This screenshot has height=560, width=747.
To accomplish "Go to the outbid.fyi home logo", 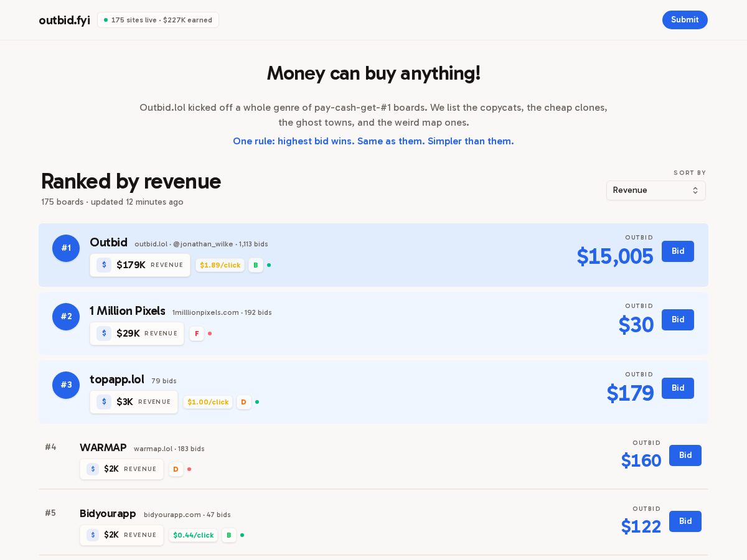I will [x=65, y=20].
